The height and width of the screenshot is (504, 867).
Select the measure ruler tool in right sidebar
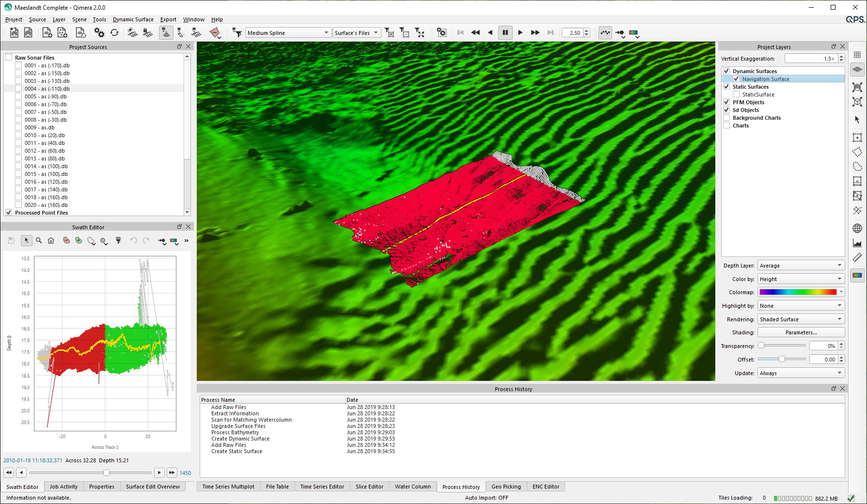click(x=857, y=258)
